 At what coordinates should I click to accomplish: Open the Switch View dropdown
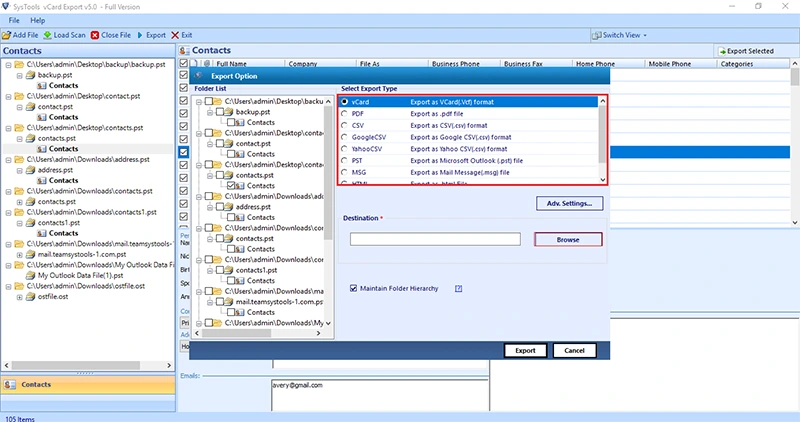619,35
